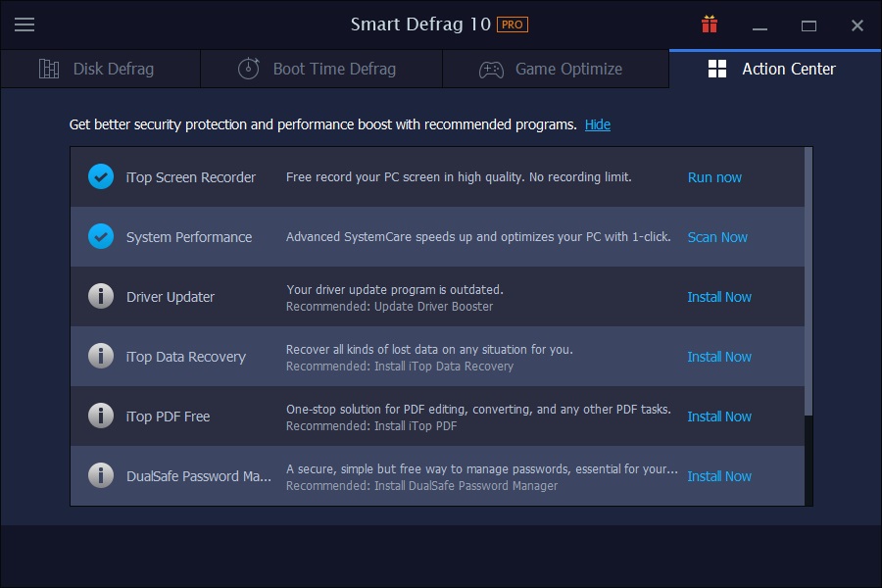The height and width of the screenshot is (588, 882).
Task: Click the PRO badge next to title
Action: [512, 24]
